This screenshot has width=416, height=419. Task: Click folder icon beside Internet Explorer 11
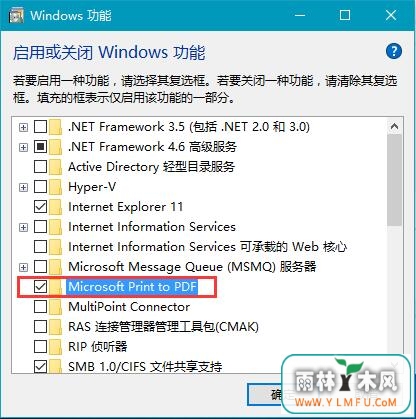[x=55, y=207]
